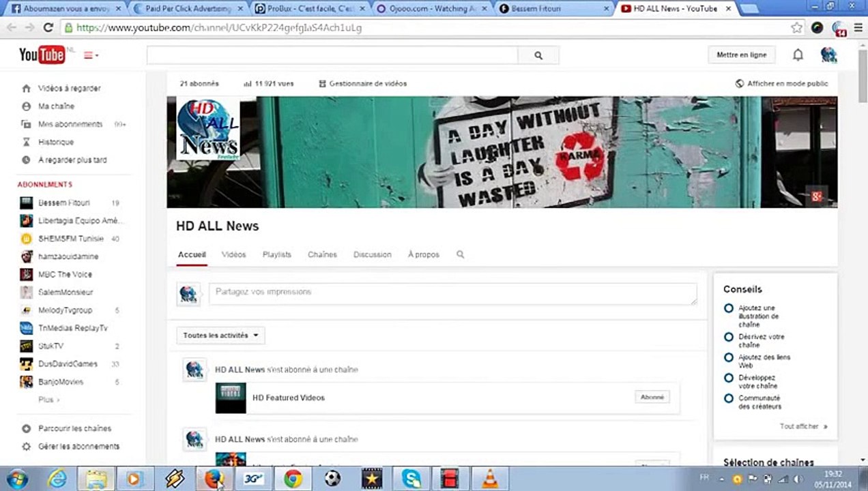Screen dimensions: 868x491
Task: Bookmark this page with the star
Action: [x=796, y=28]
